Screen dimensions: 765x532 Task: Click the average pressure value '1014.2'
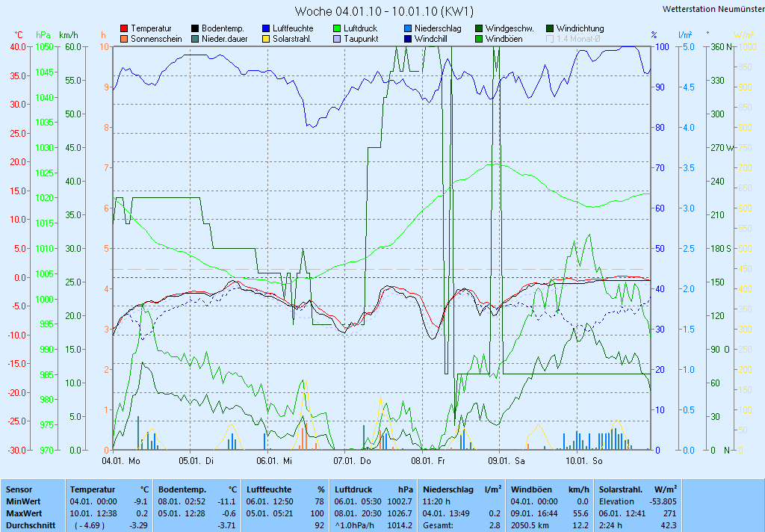[x=400, y=526]
